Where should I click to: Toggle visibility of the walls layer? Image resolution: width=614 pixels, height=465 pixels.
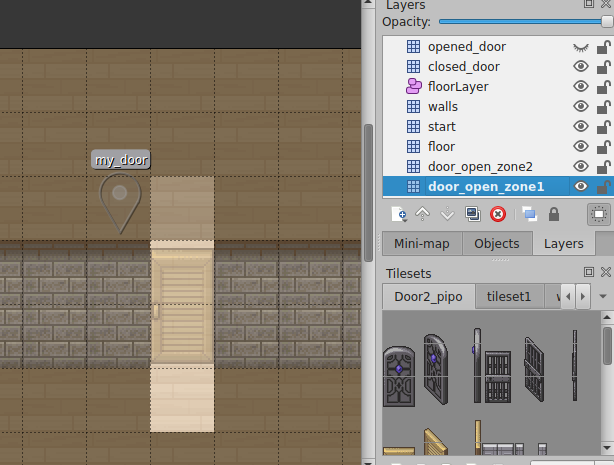coord(579,107)
